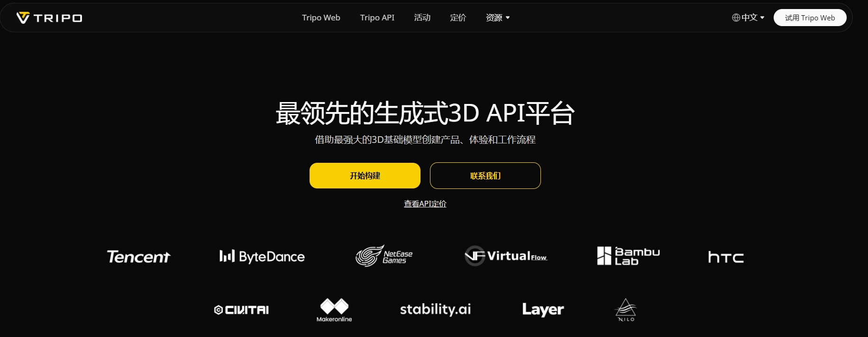
Task: Click the NILO triangle logo
Action: 626,310
